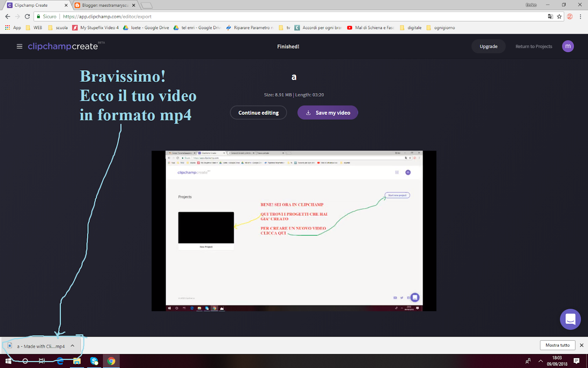Click Mostra tutto downloads button
This screenshot has height=368, width=588.
pyautogui.click(x=557, y=345)
